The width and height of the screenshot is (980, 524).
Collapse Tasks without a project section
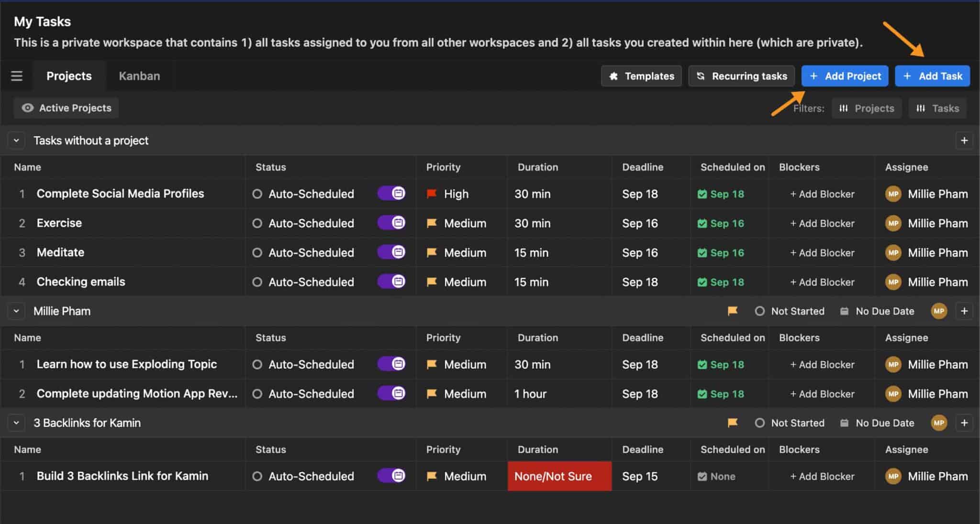pyautogui.click(x=16, y=141)
